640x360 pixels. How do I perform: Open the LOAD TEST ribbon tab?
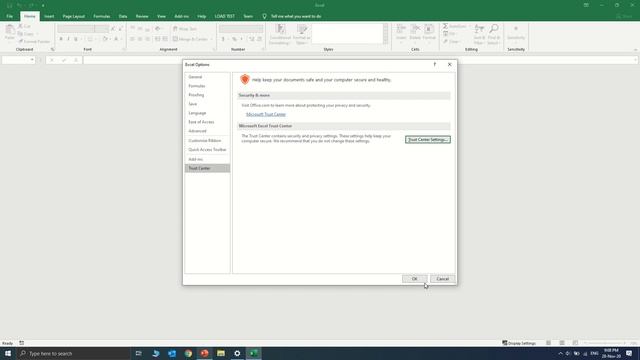224,16
